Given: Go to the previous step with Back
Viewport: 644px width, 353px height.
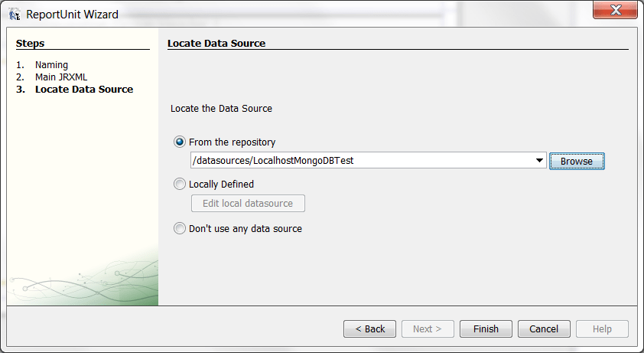Looking at the screenshot, I should pos(369,329).
